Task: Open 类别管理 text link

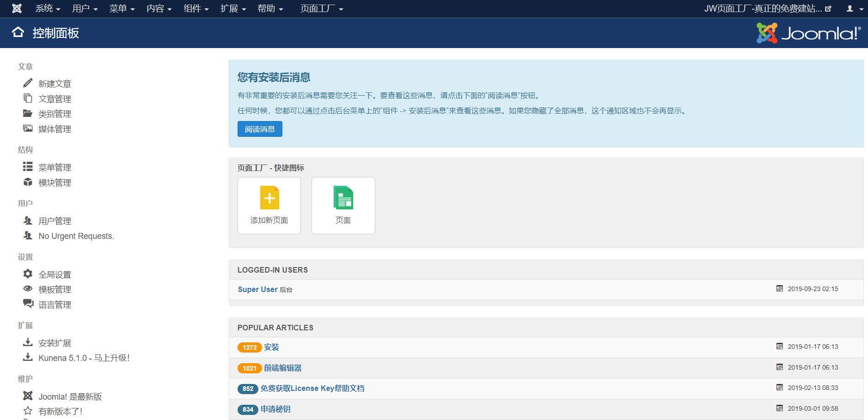Action: (55, 114)
